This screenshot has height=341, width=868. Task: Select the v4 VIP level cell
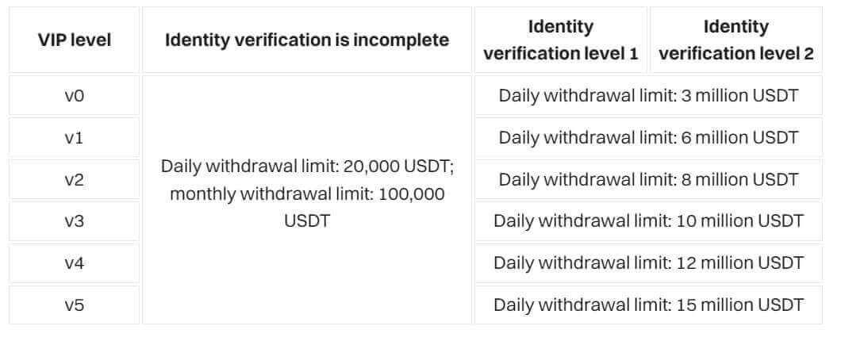pos(74,262)
